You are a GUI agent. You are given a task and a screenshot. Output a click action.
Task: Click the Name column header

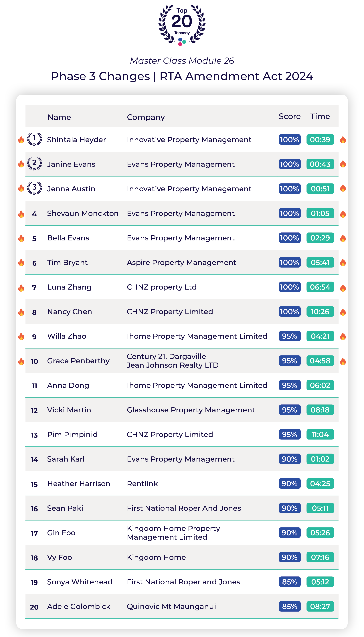coord(59,117)
